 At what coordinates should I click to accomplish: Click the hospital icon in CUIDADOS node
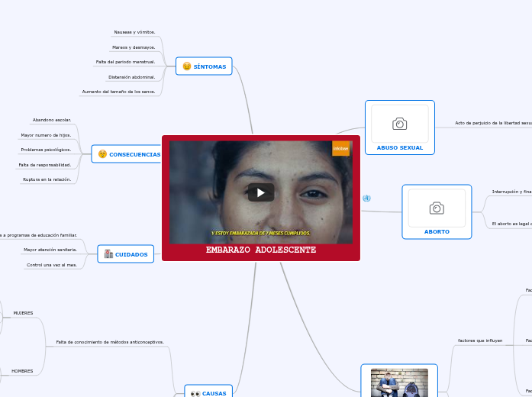pyautogui.click(x=108, y=254)
